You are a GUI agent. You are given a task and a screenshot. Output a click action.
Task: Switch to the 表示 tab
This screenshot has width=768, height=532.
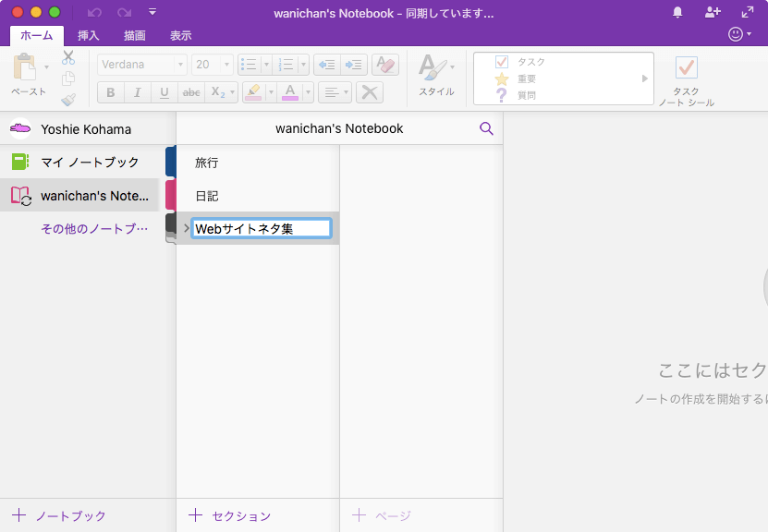click(x=181, y=36)
